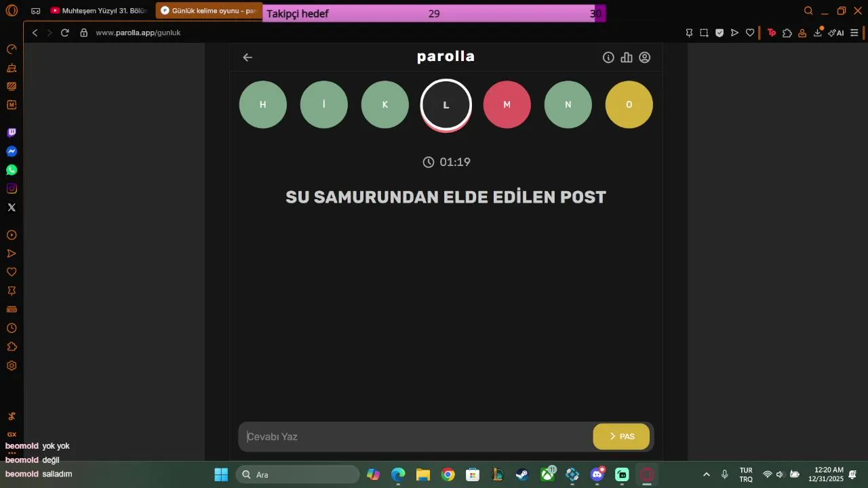The height and width of the screenshot is (488, 868).
Task: Open WhatsApp in the sidebar
Action: [12, 170]
